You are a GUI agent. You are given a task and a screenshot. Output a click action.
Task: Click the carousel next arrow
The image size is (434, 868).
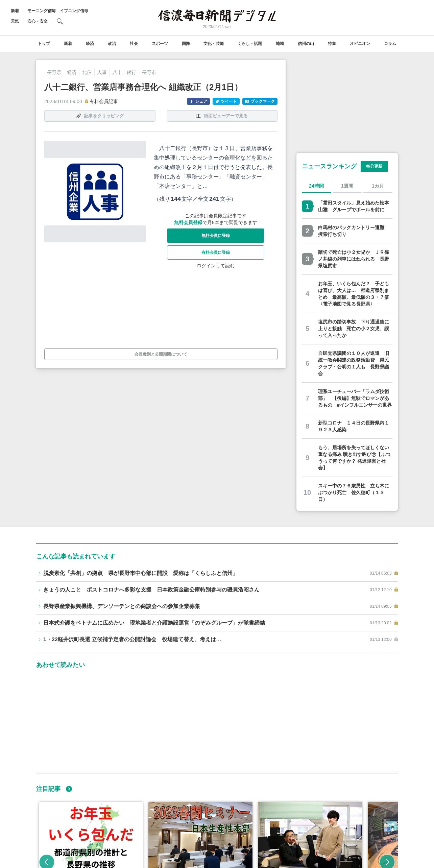387,862
